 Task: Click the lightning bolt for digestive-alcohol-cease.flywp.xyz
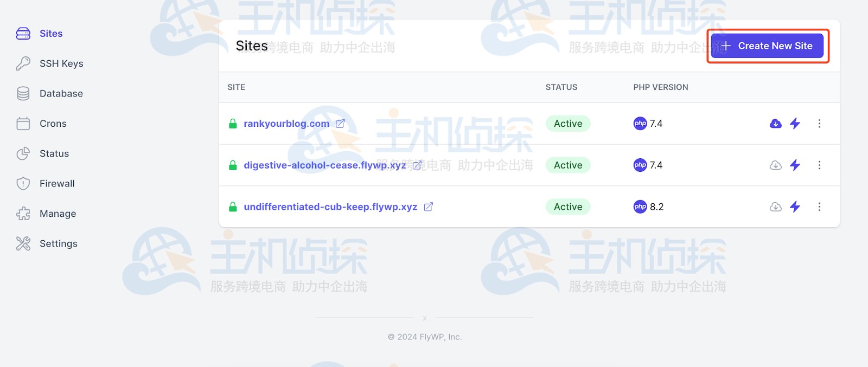pyautogui.click(x=795, y=165)
